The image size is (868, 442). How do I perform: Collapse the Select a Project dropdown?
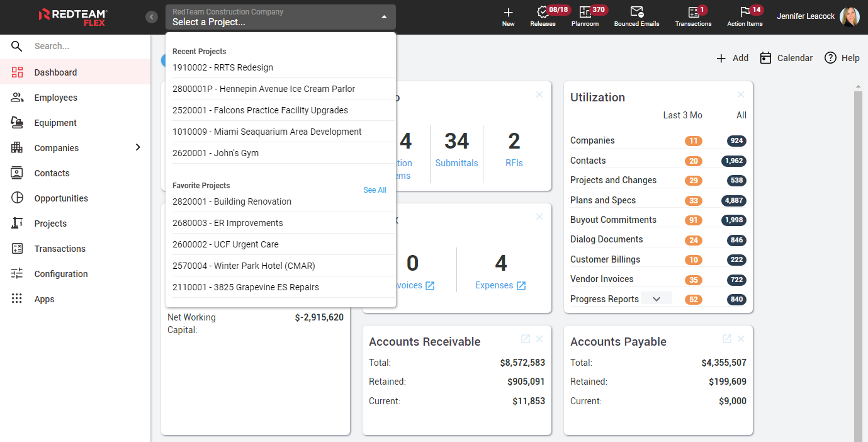coord(384,17)
